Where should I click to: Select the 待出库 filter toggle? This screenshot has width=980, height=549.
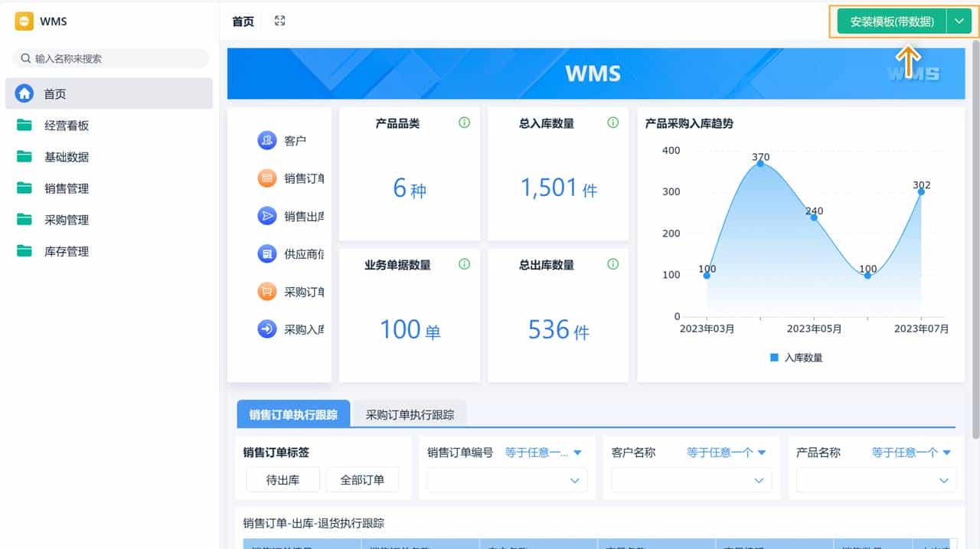click(x=282, y=479)
